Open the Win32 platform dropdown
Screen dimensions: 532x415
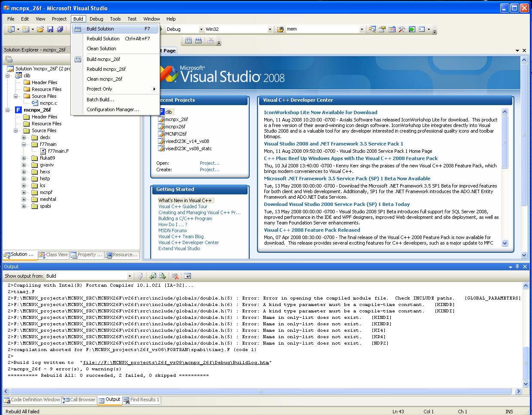(x=270, y=29)
